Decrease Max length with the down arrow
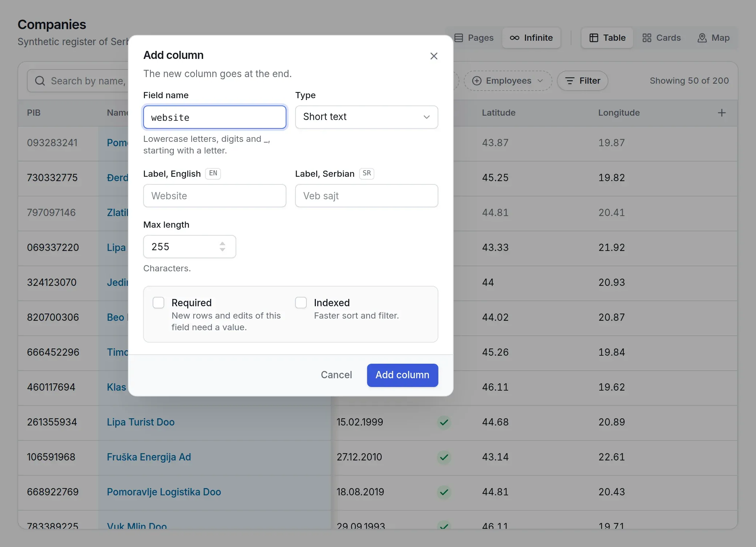The height and width of the screenshot is (547, 756). click(x=222, y=250)
